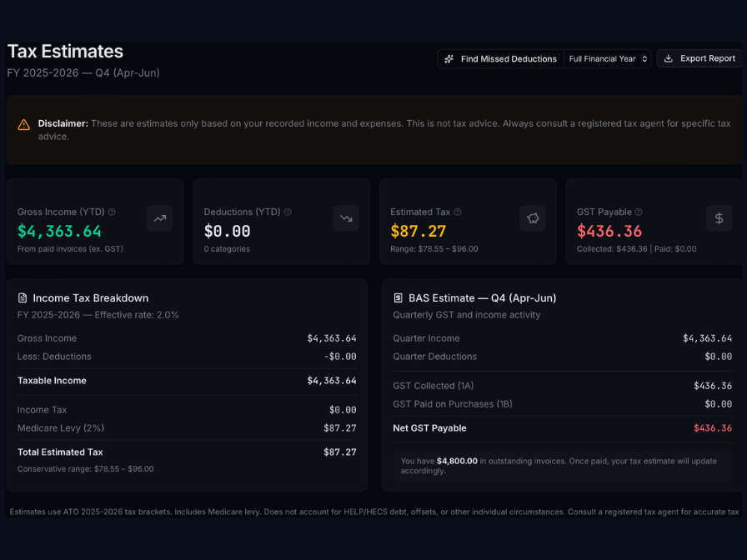
Task: Click the GST Paid on Purchases (1B) label
Action: click(453, 404)
